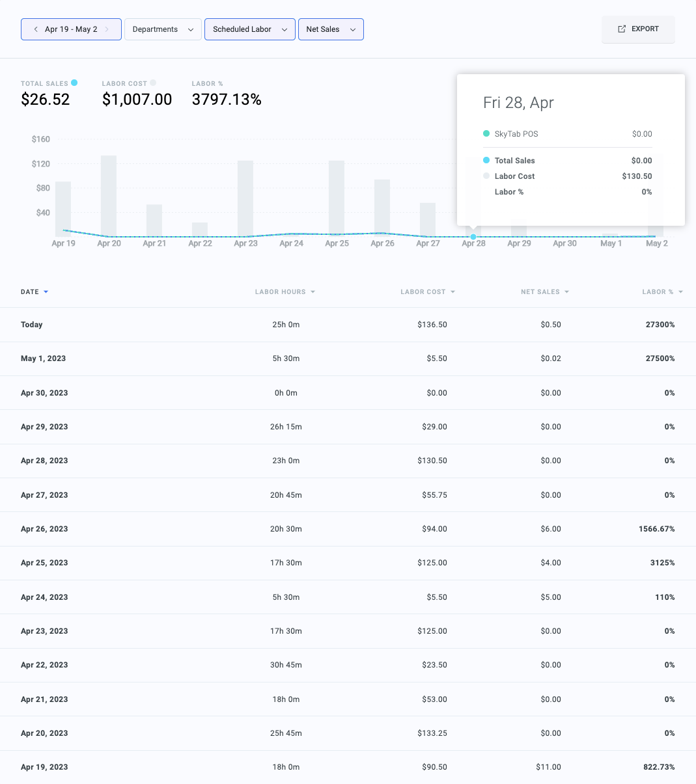This screenshot has width=696, height=784.
Task: Select the Apr 28 chart data point
Action: click(473, 237)
